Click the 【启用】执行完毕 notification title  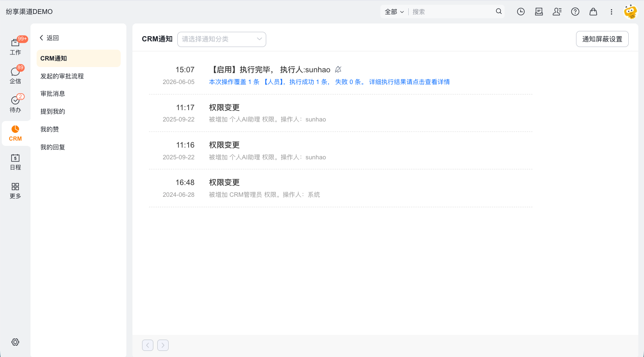(x=269, y=70)
